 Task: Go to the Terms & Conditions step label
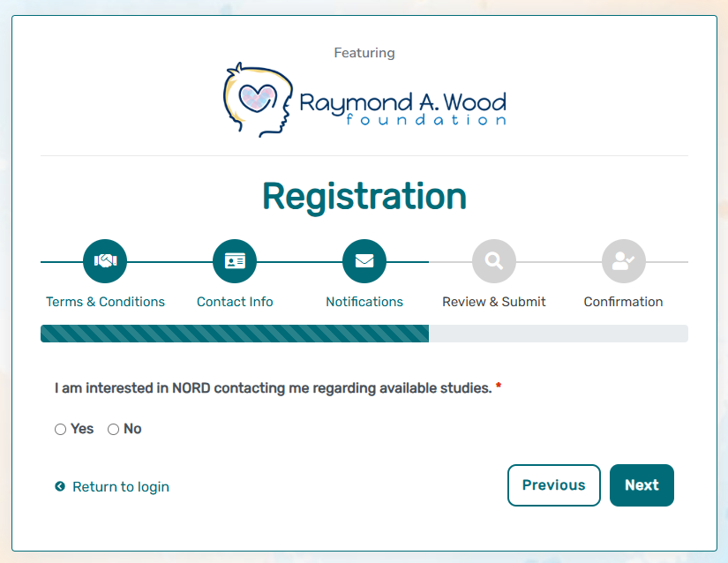(x=105, y=302)
